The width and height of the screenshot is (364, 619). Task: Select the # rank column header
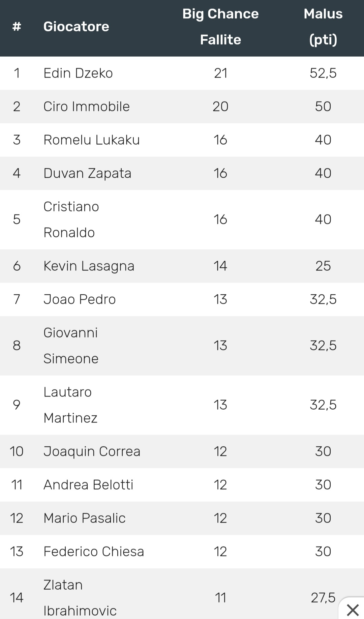click(17, 27)
